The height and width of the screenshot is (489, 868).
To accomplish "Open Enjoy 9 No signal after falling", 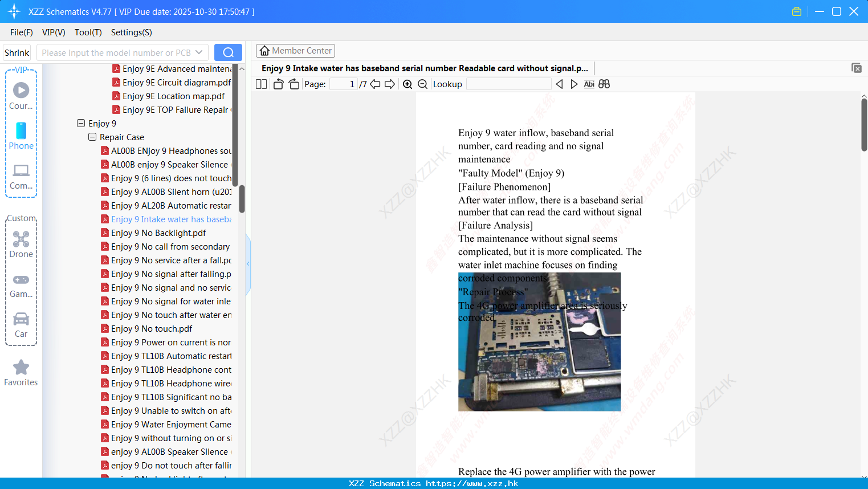I will pos(166,274).
